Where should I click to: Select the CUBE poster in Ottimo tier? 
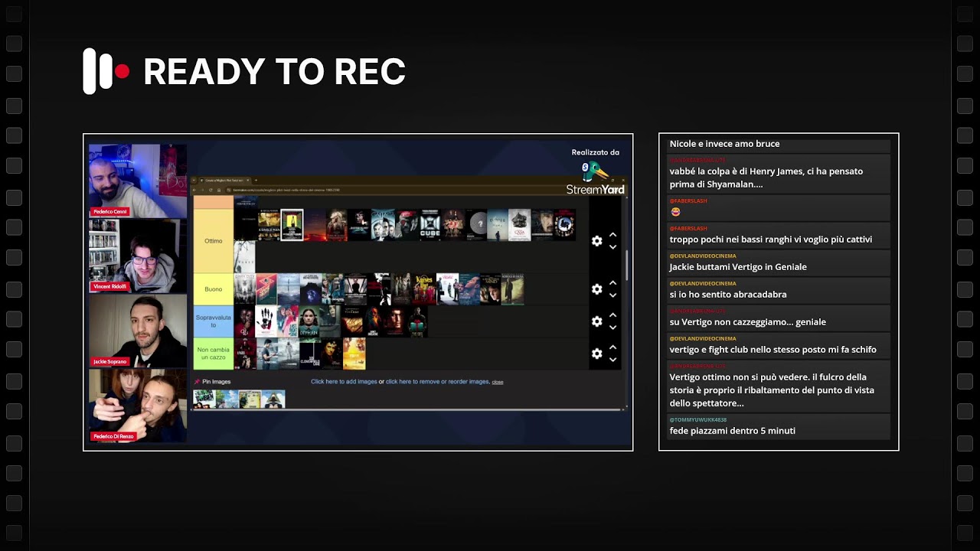430,225
